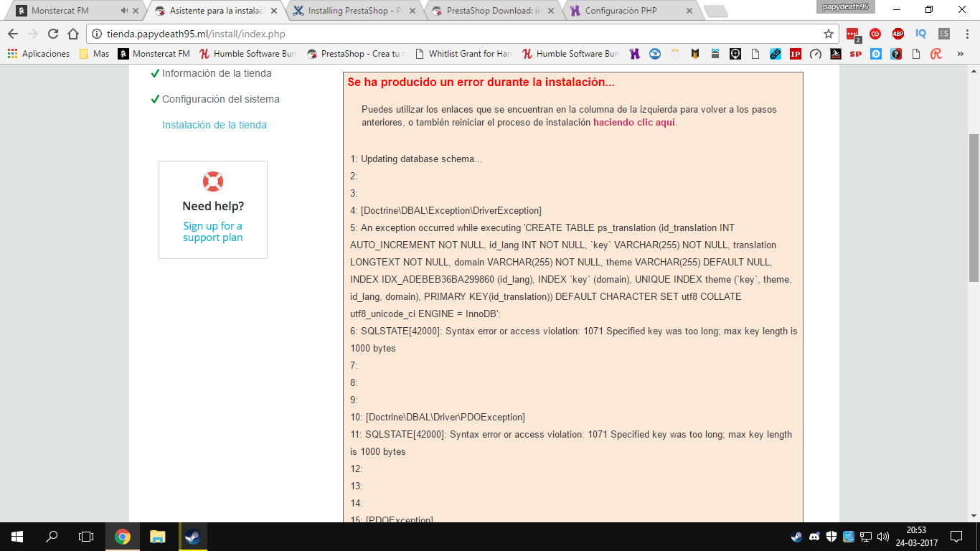Open taskbar search

click(52, 537)
